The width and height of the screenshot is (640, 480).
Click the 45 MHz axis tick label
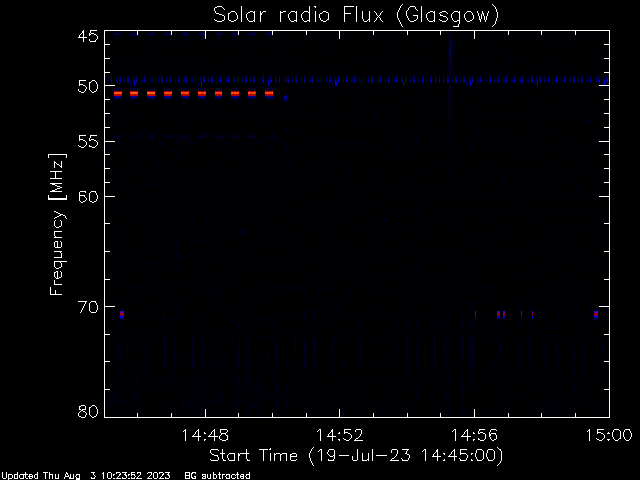(x=88, y=36)
